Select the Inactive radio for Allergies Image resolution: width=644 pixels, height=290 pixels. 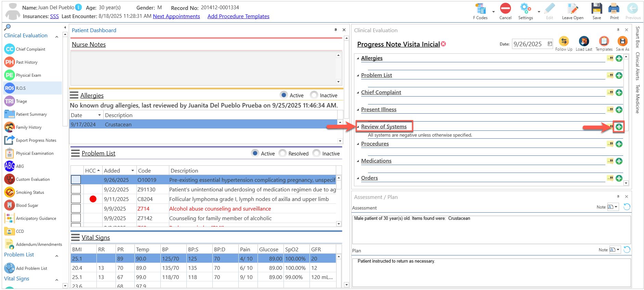(x=314, y=95)
